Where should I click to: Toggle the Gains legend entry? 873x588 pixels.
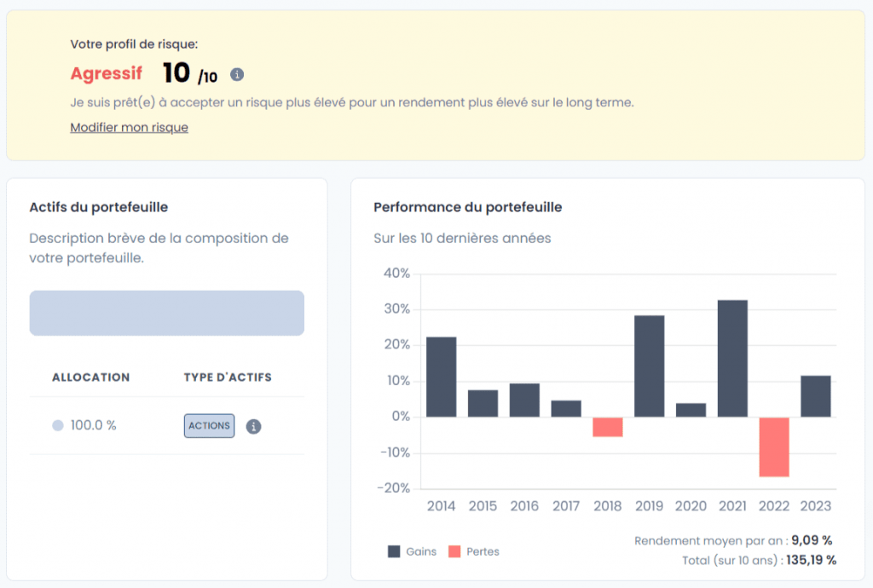[x=412, y=551]
